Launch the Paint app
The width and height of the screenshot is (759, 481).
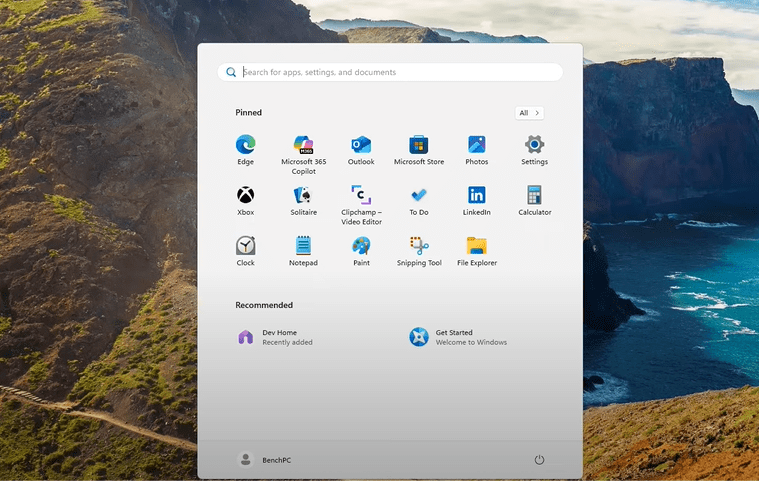pos(361,246)
